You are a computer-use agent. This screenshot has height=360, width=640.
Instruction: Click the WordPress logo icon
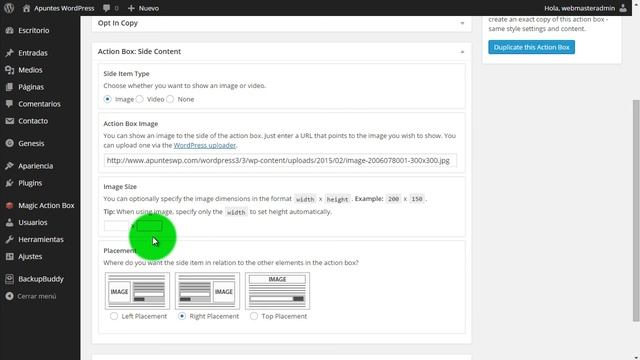coord(9,8)
